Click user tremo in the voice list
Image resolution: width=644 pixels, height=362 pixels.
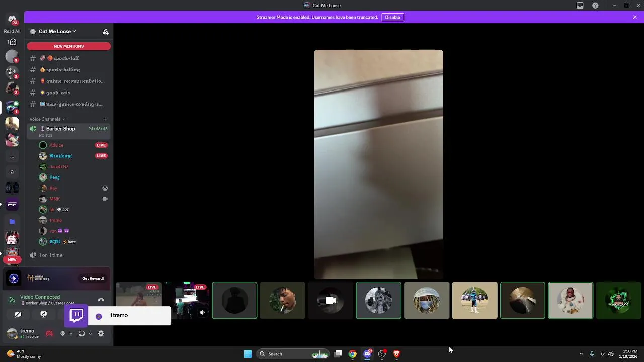73,220
